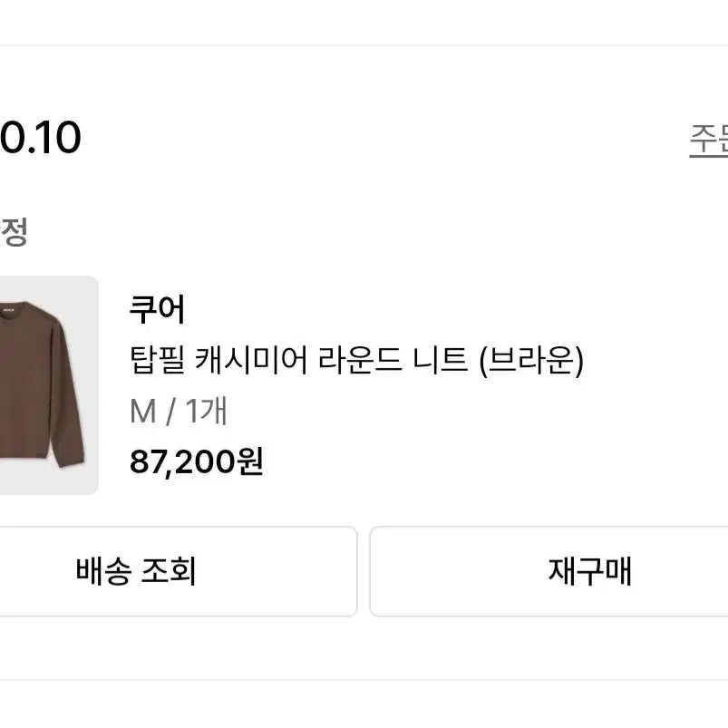The height and width of the screenshot is (728, 728).
Task: Click the 재구매 button
Action: pos(548,571)
